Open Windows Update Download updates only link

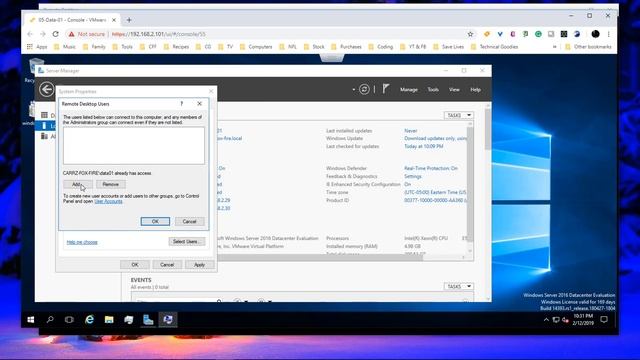[435, 138]
